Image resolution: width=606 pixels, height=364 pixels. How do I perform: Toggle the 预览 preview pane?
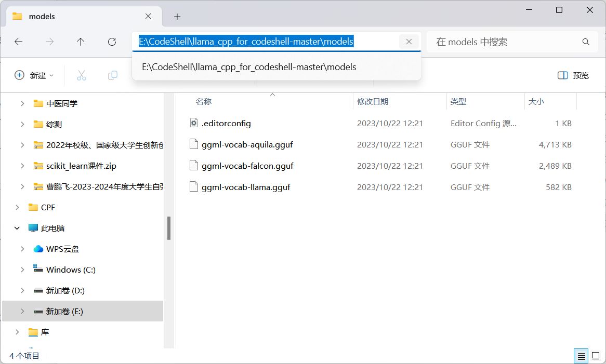click(573, 75)
